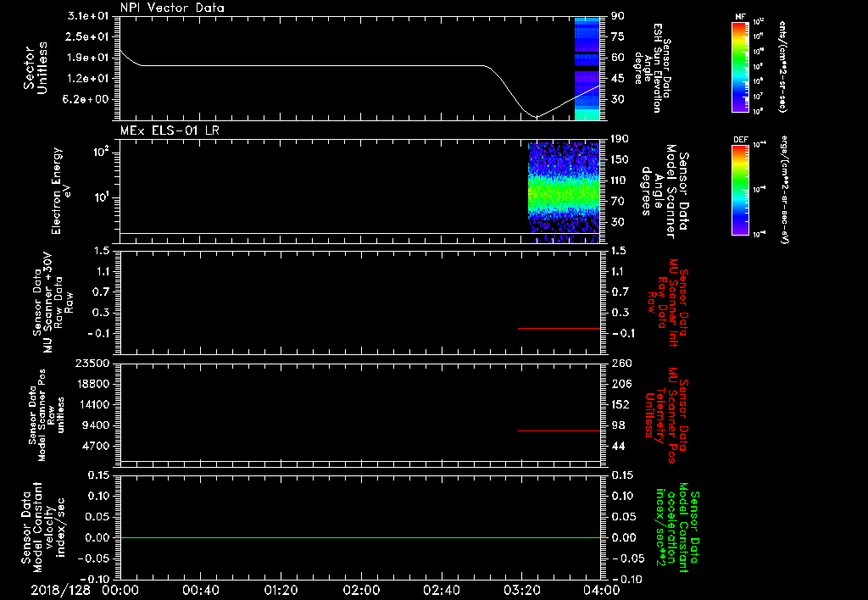Click the DEF colorbar units 'ergs/(cm**2-sr-sec-eV)'
Viewport: 868px width, 600px height.
point(784,189)
